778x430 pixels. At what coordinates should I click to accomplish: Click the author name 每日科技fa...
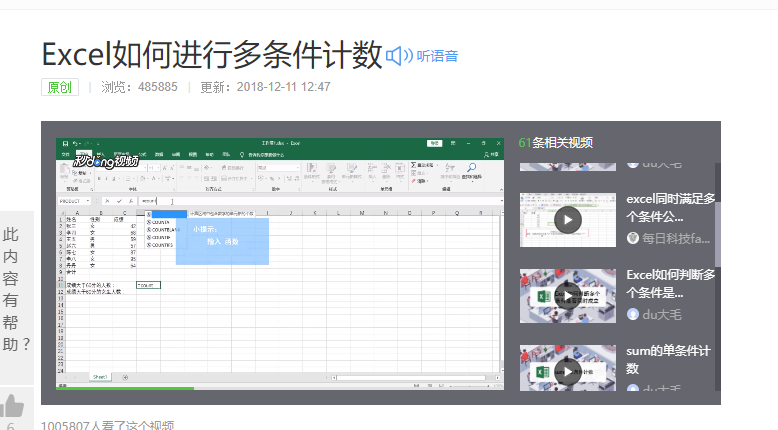tap(676, 239)
